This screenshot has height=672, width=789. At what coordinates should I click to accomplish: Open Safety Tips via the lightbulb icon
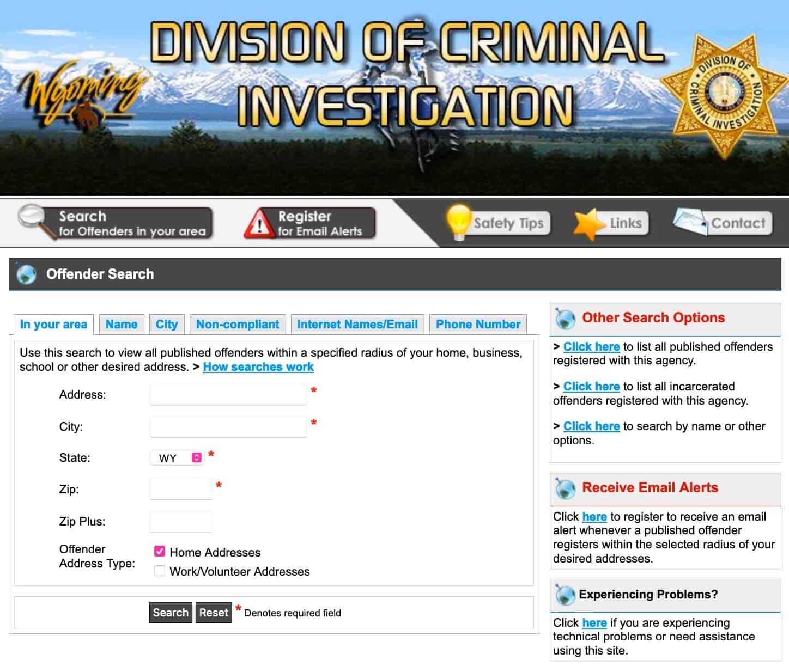coord(458,221)
